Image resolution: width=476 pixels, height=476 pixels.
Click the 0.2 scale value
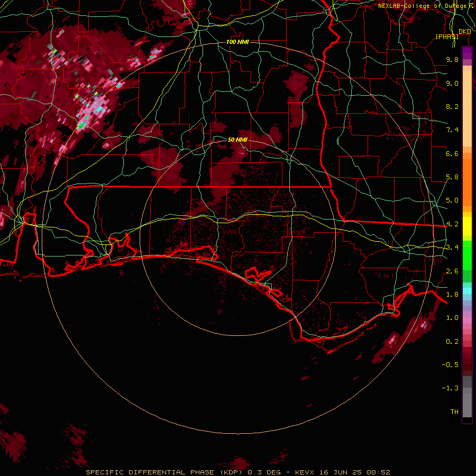pos(452,342)
